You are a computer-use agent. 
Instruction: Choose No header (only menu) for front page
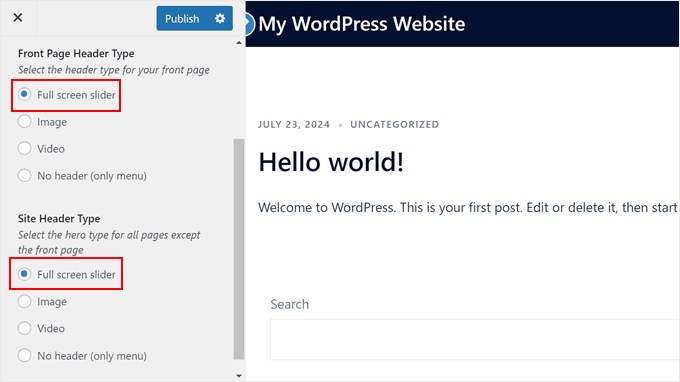[x=24, y=176]
